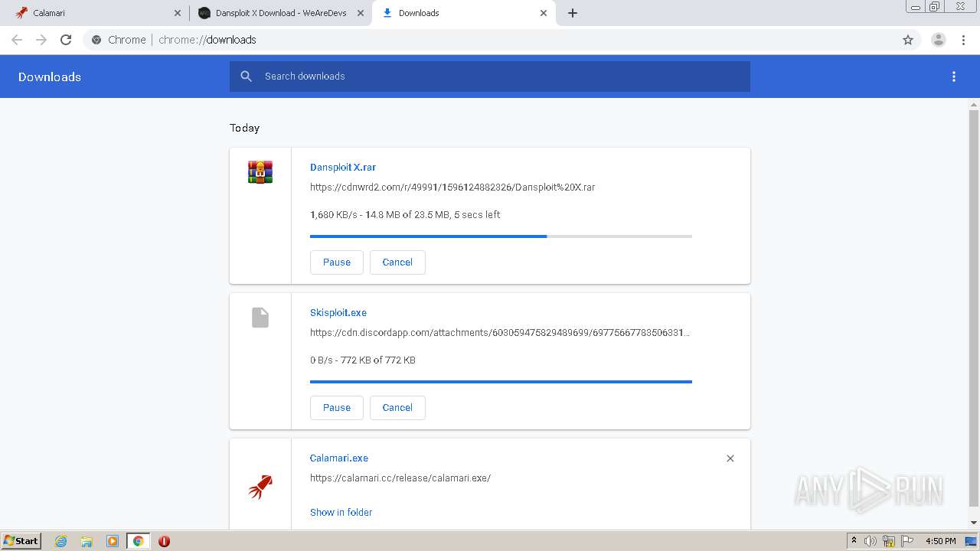
Task: Cancel the Skisploit.exe download
Action: tap(397, 407)
